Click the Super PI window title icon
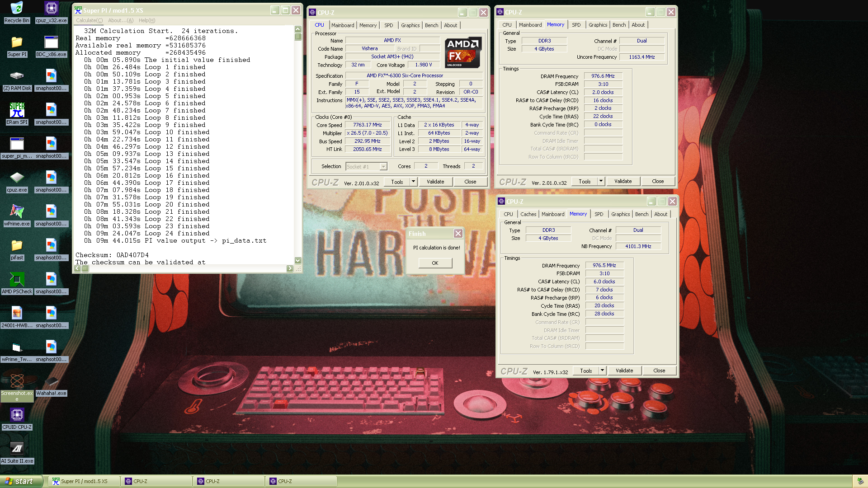 [78, 10]
